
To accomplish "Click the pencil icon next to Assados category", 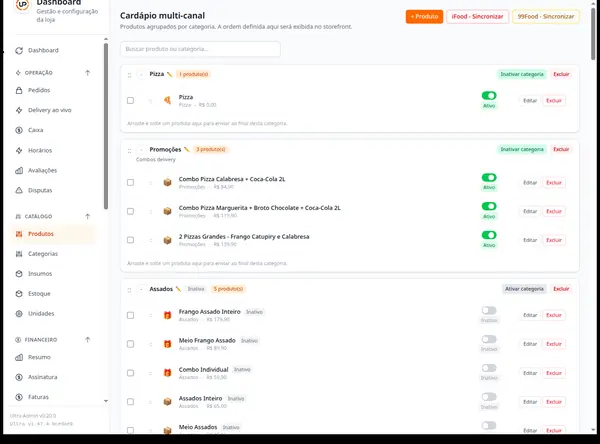I will [x=178, y=289].
